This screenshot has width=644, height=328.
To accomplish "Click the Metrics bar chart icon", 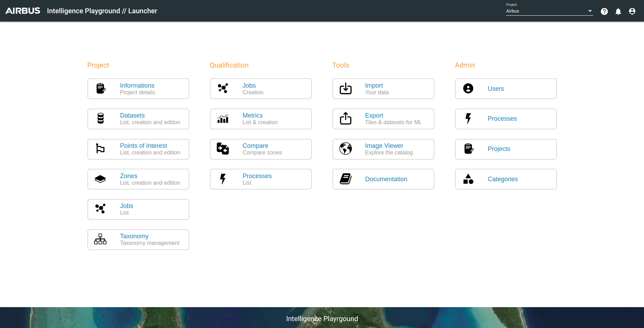I will pos(223,119).
